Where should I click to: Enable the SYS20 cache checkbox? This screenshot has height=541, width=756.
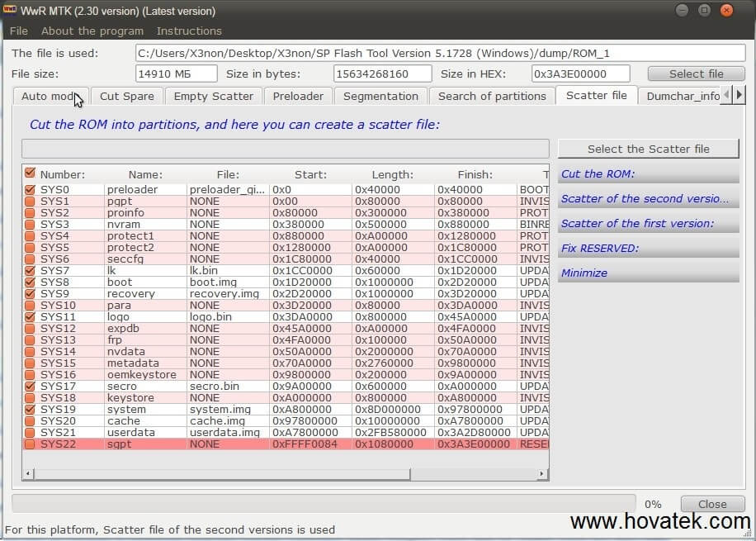tap(30, 421)
